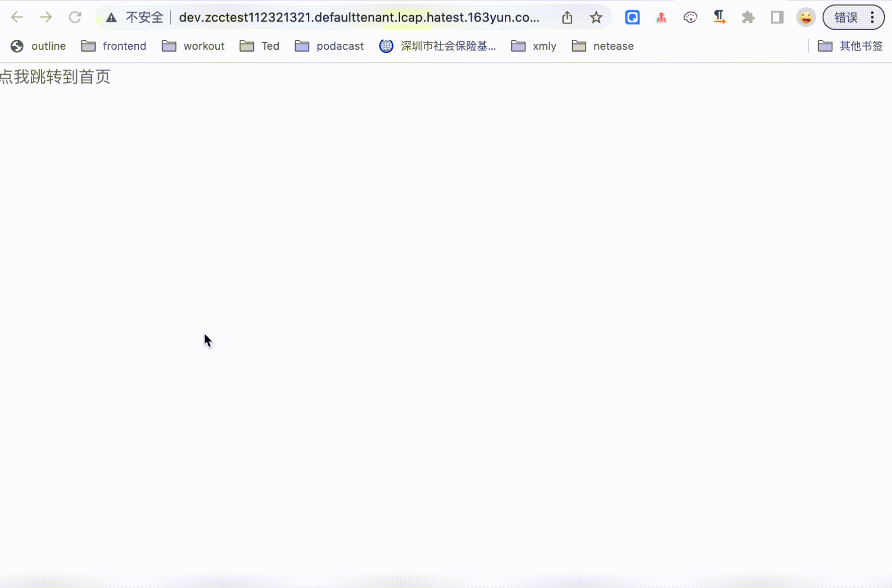892x588 pixels.
Task: Open the extensions puzzle piece menu
Action: (x=748, y=18)
